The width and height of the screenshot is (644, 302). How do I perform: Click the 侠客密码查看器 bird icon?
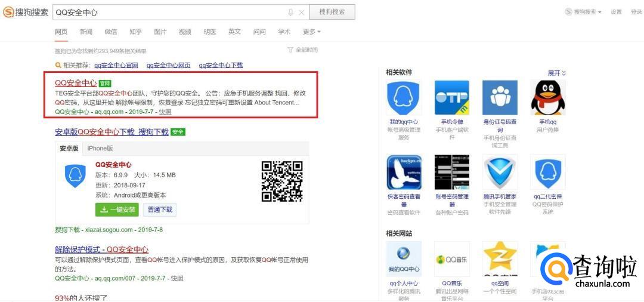404,172
